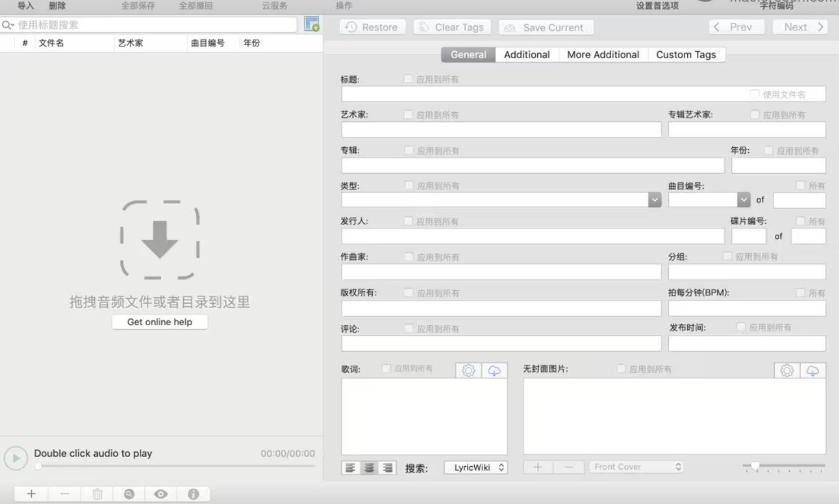
Task: Select center alignment for lyrics text
Action: point(369,467)
